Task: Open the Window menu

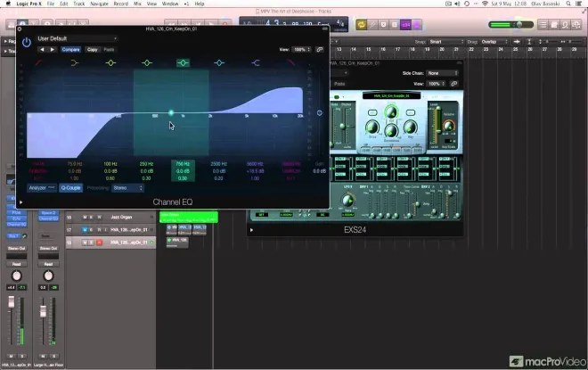Action: click(170, 4)
